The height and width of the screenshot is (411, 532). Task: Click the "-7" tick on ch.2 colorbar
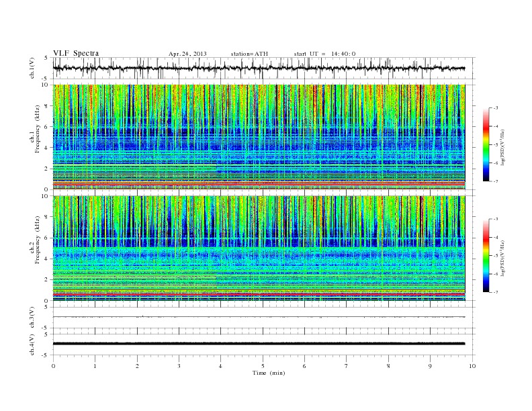(x=496, y=292)
